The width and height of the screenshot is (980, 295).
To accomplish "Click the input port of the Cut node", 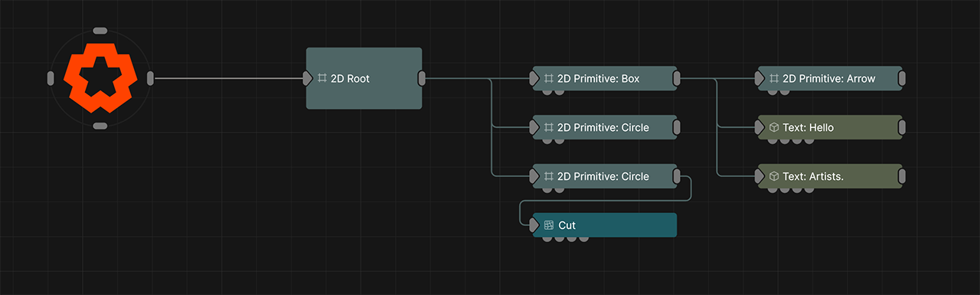I will coord(534,225).
